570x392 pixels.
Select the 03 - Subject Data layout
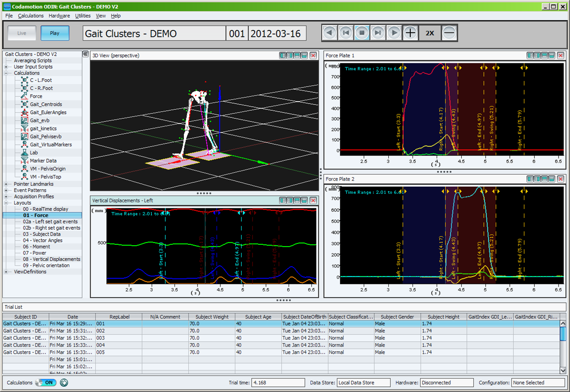pos(42,234)
